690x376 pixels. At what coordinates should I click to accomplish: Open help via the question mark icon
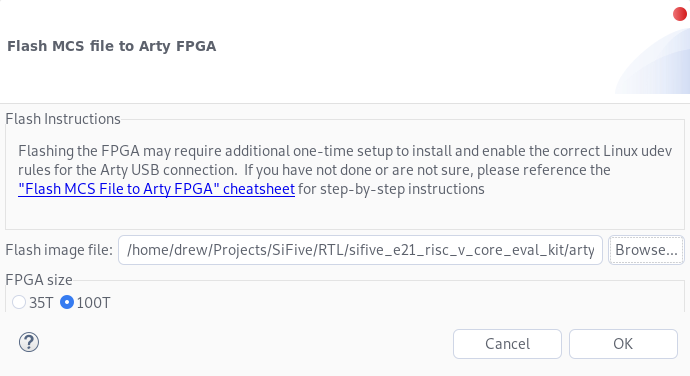pyautogui.click(x=29, y=342)
